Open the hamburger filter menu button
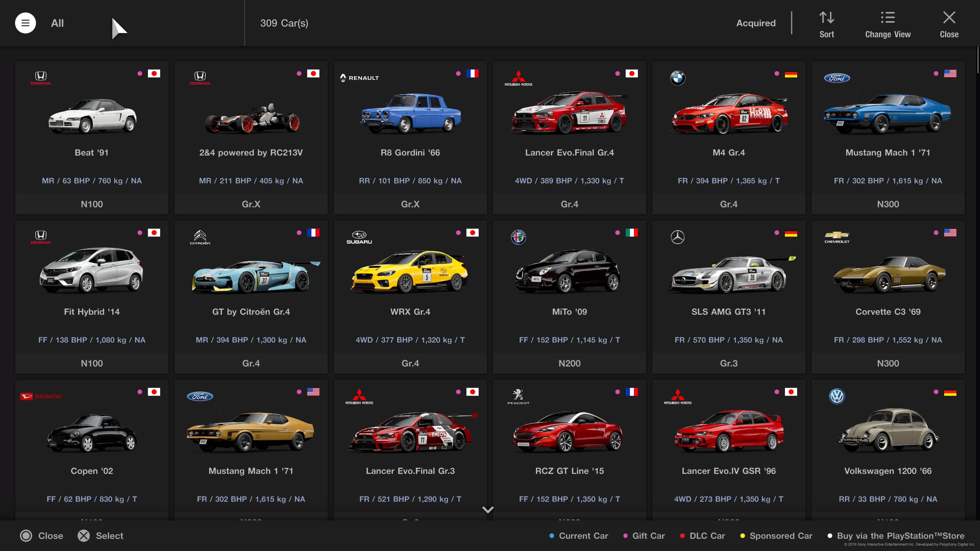This screenshot has height=551, width=980. pyautogui.click(x=25, y=23)
